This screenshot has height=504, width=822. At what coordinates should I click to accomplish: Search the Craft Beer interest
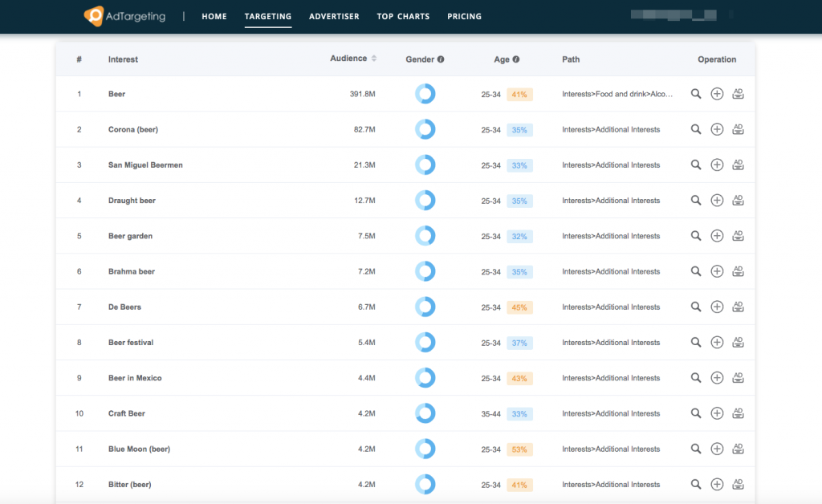click(696, 413)
